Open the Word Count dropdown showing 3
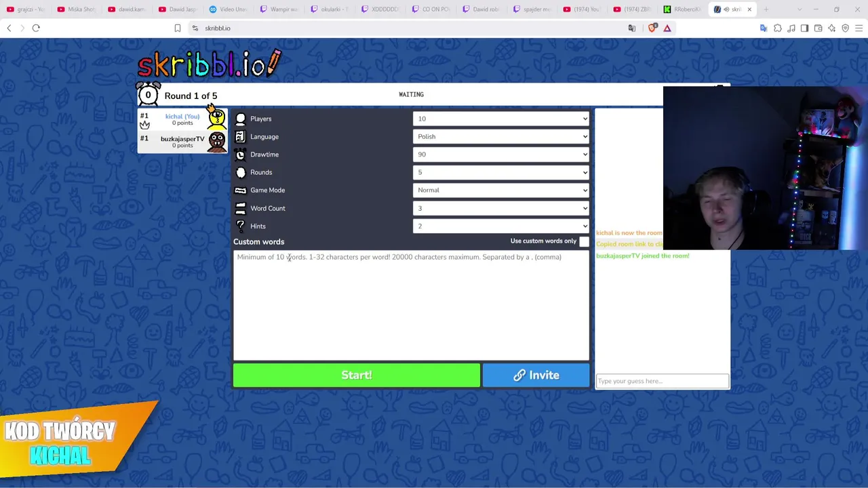The width and height of the screenshot is (868, 488). coord(500,208)
